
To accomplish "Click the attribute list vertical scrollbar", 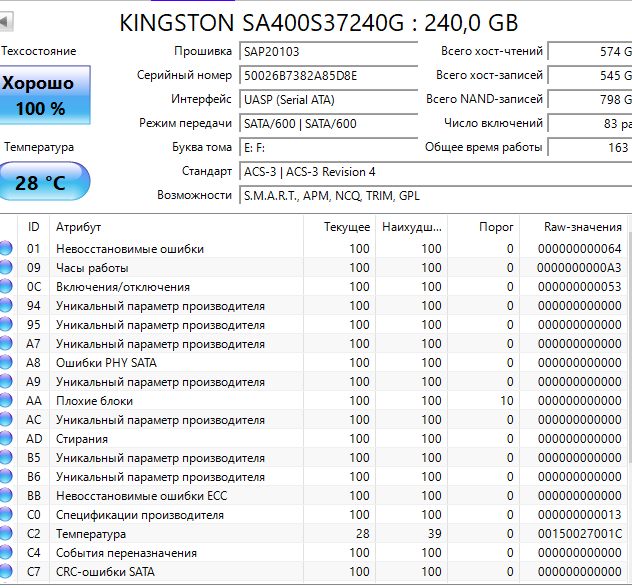I will [x=630, y=347].
